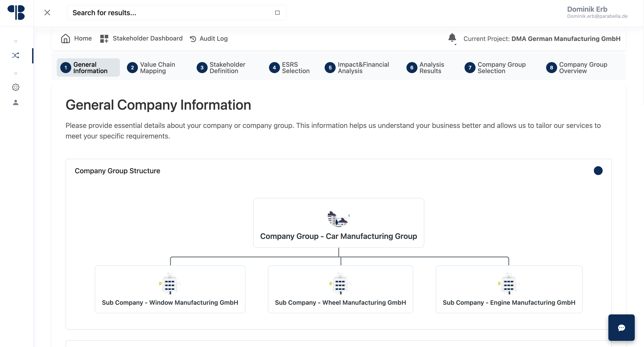Select Sub Company - Window Manufacturing GmbH card
The image size is (644, 347).
point(170,289)
